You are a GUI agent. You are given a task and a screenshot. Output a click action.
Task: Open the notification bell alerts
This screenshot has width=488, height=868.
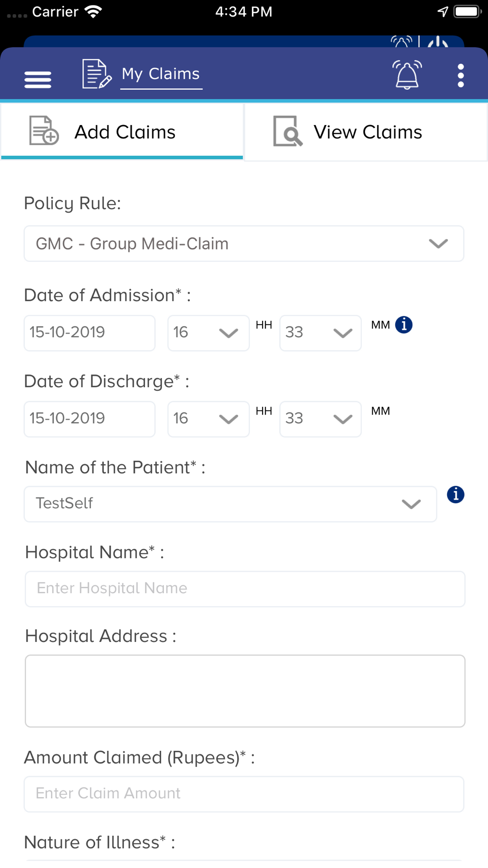coord(407,75)
